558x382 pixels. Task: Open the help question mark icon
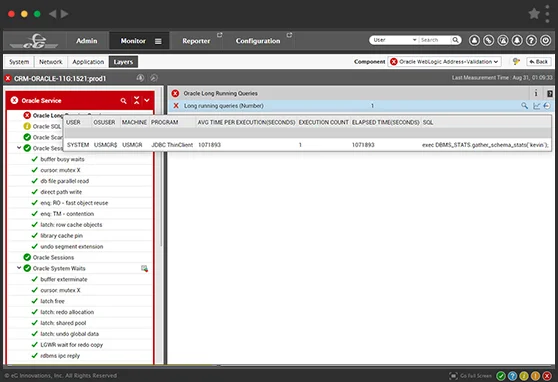tap(531, 40)
